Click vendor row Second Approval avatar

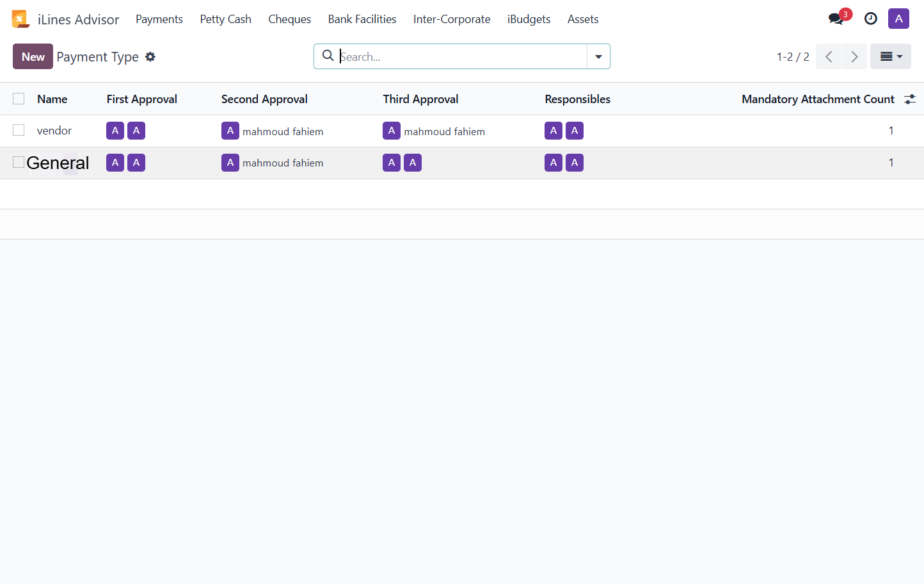point(230,131)
